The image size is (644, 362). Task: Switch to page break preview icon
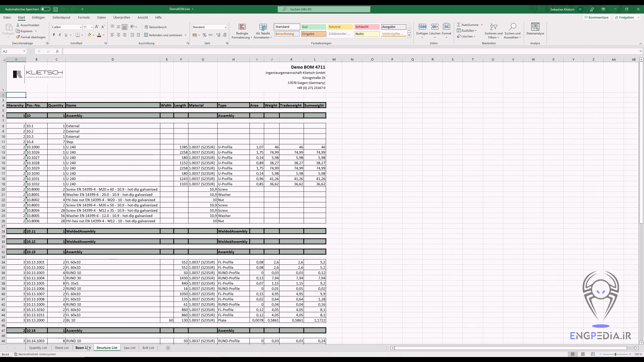[593, 354]
